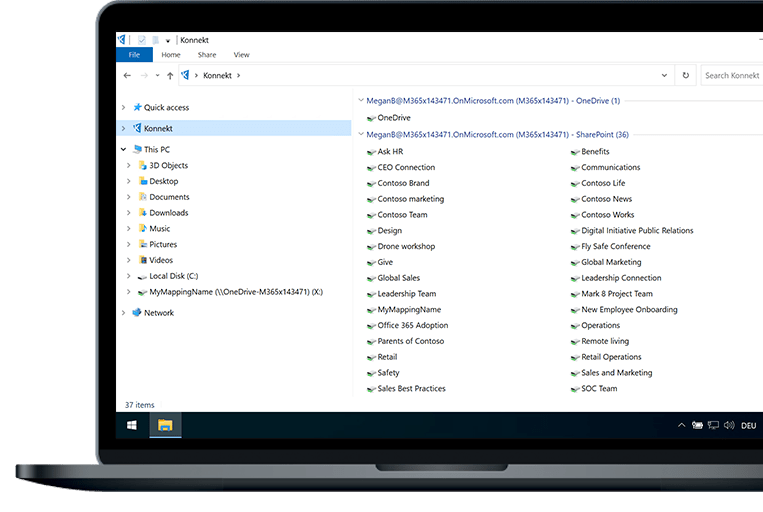The width and height of the screenshot is (763, 512).
Task: Open 3D Objects folder in navigation pane
Action: click(x=168, y=165)
